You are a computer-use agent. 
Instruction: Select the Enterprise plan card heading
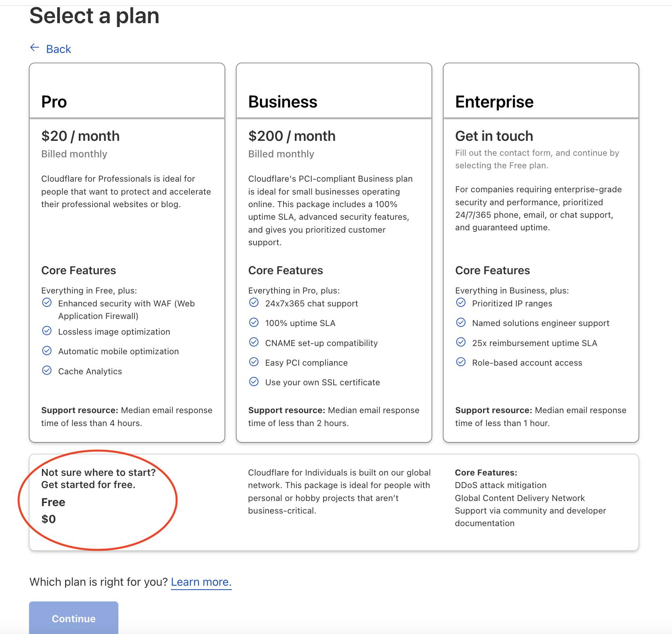[x=494, y=102]
